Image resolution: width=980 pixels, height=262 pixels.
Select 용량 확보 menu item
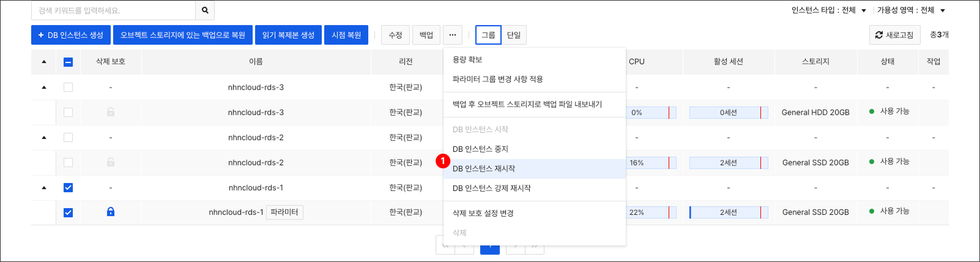point(535,59)
